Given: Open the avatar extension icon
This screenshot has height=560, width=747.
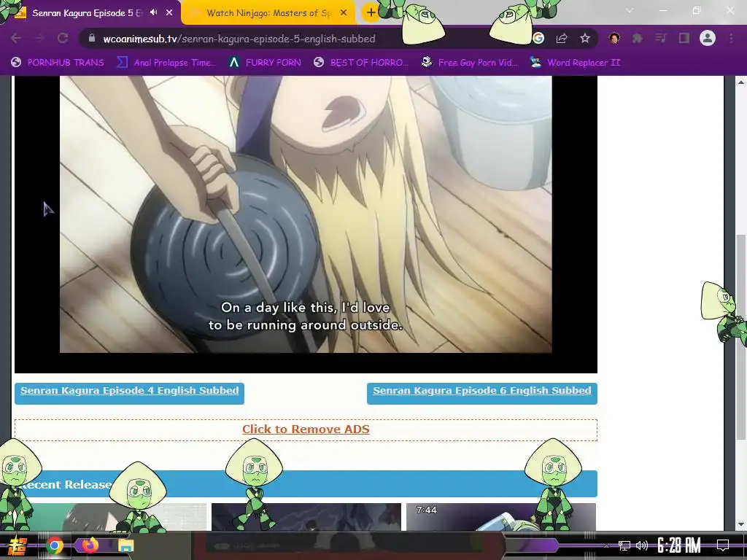Looking at the screenshot, I should coord(614,38).
